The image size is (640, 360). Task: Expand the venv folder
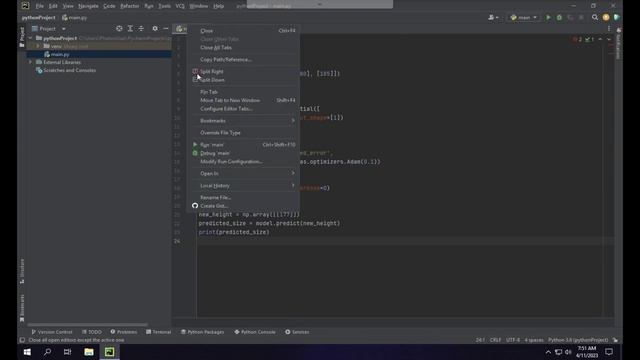pyautogui.click(x=38, y=46)
